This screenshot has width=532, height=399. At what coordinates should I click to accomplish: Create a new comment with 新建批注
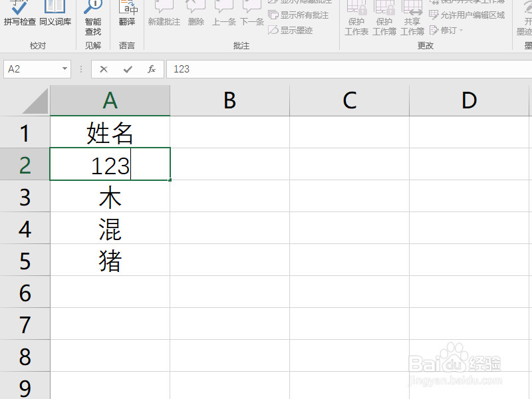pos(164,17)
